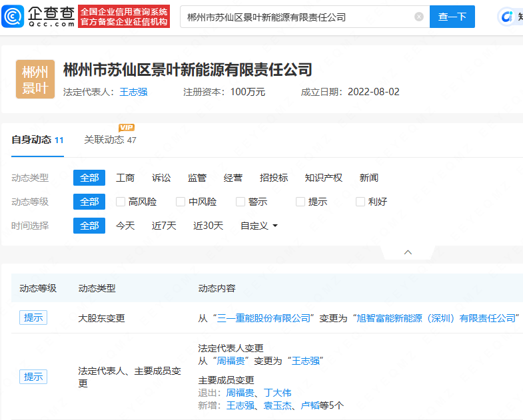Open 旭智富能新能源（深圳）有限责任公司 link
This screenshot has width=523, height=420.
[436, 318]
